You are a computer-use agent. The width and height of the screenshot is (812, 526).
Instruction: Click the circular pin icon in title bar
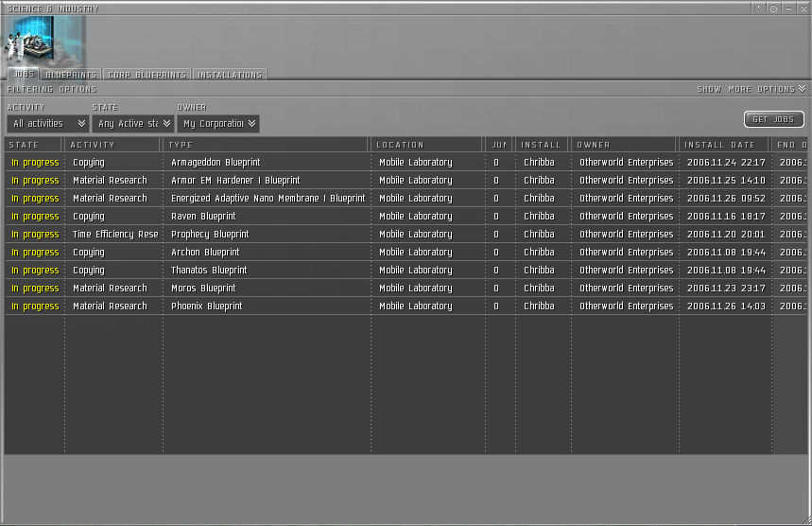(773, 9)
